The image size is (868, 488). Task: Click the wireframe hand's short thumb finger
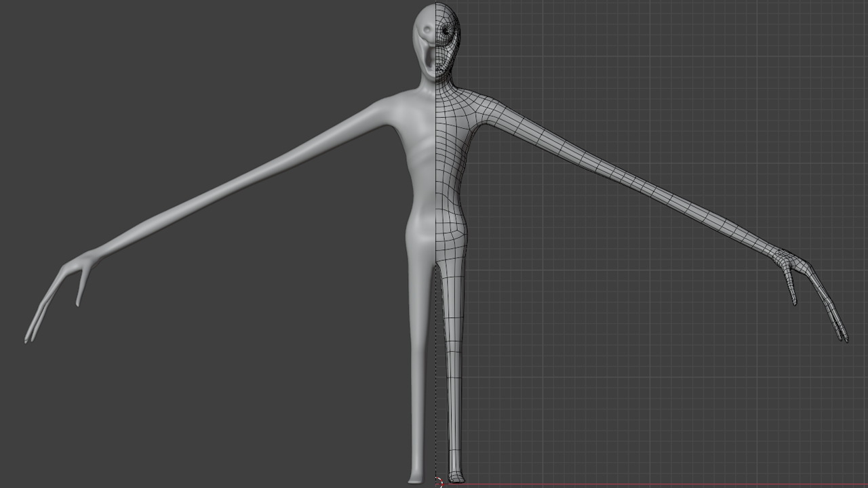[791, 288]
